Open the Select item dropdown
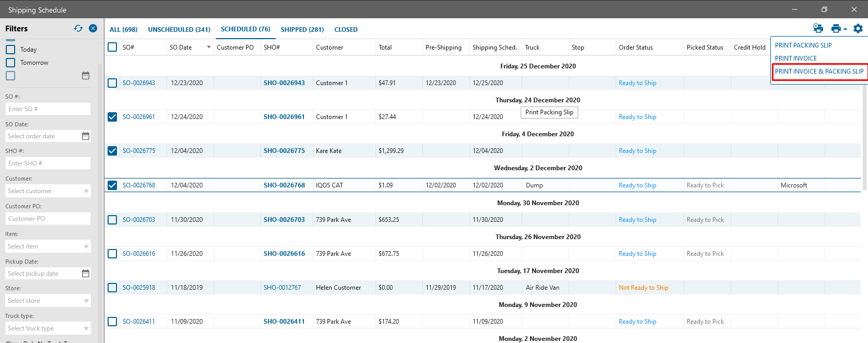868x343 pixels. [x=86, y=246]
